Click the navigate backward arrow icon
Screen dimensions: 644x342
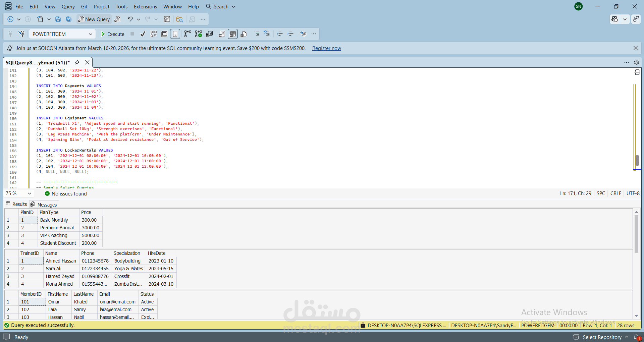click(x=10, y=19)
